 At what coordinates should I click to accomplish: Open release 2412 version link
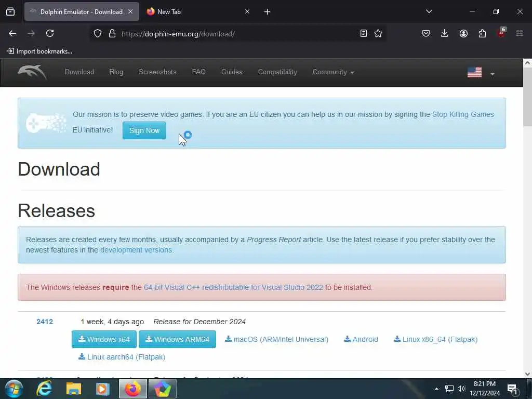[x=45, y=322]
